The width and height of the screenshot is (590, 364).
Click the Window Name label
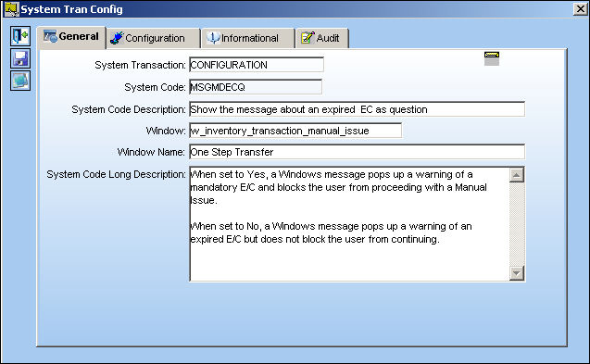pos(151,152)
